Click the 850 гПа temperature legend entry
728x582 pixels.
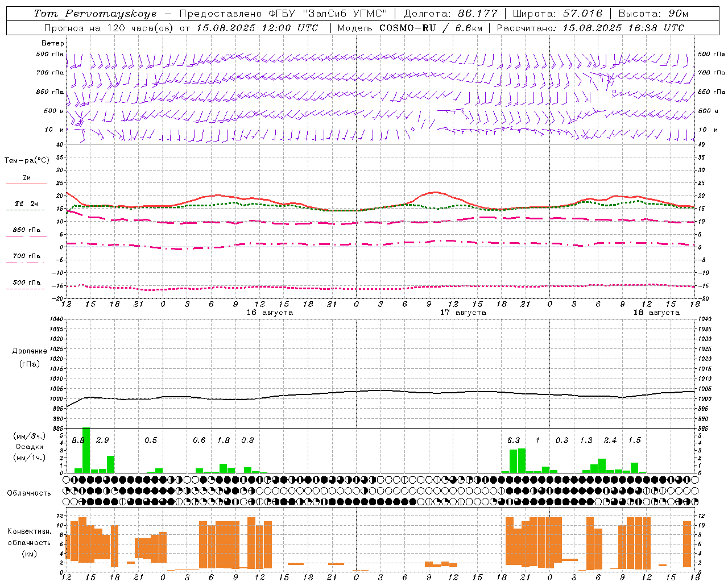(27, 230)
